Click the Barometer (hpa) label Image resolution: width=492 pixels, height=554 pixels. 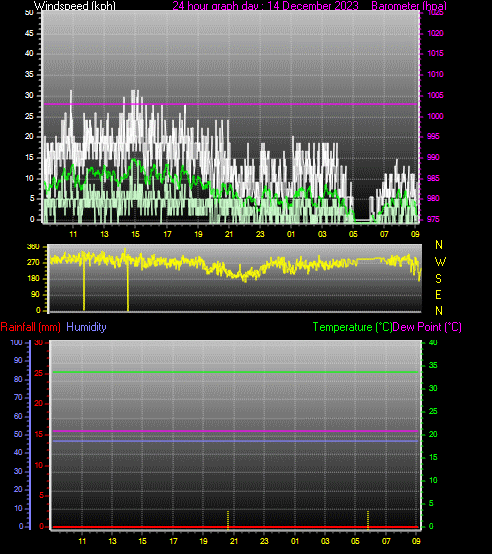pos(409,6)
